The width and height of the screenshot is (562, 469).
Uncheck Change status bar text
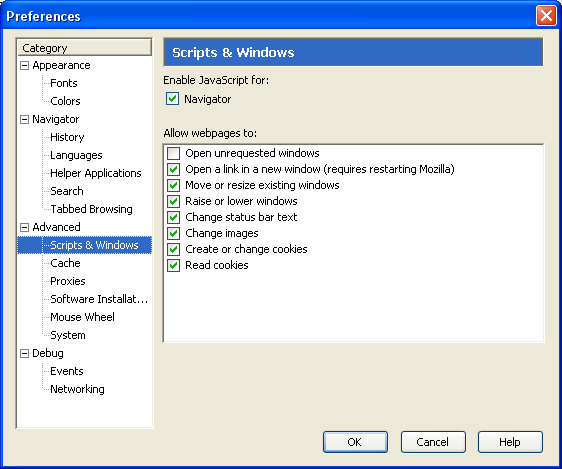click(x=173, y=217)
